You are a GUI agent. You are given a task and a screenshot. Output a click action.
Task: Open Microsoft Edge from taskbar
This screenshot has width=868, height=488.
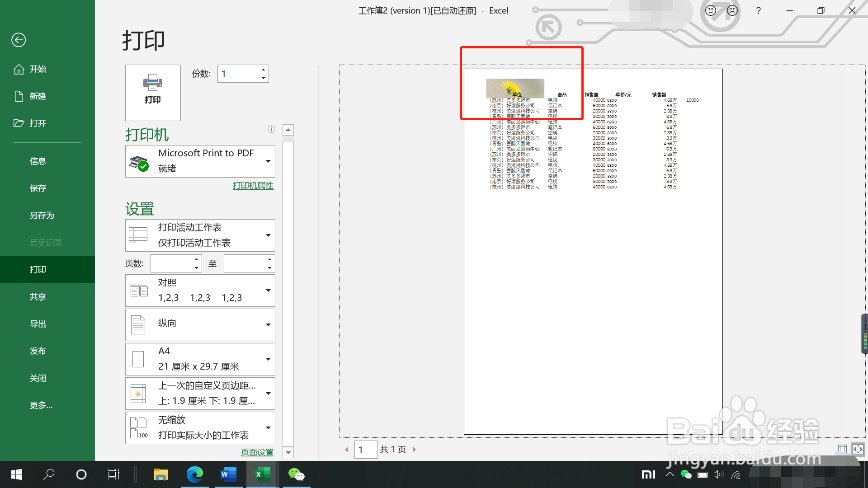point(195,474)
